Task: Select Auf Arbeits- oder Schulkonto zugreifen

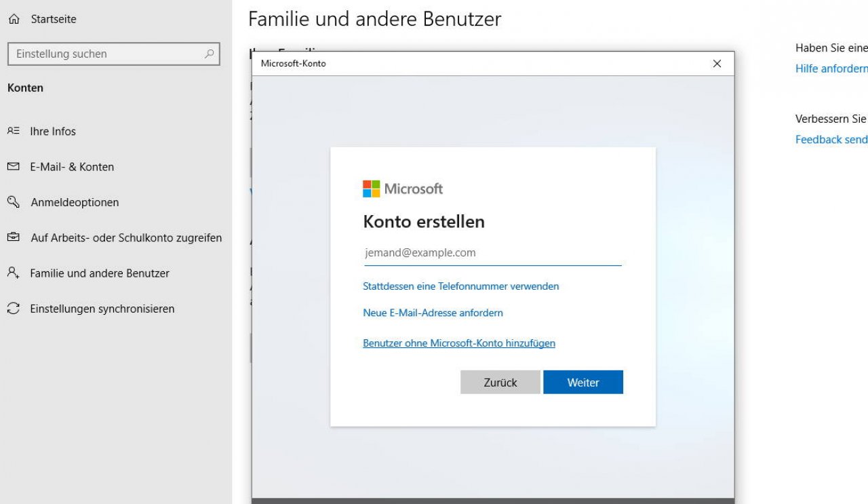Action: pyautogui.click(x=126, y=238)
